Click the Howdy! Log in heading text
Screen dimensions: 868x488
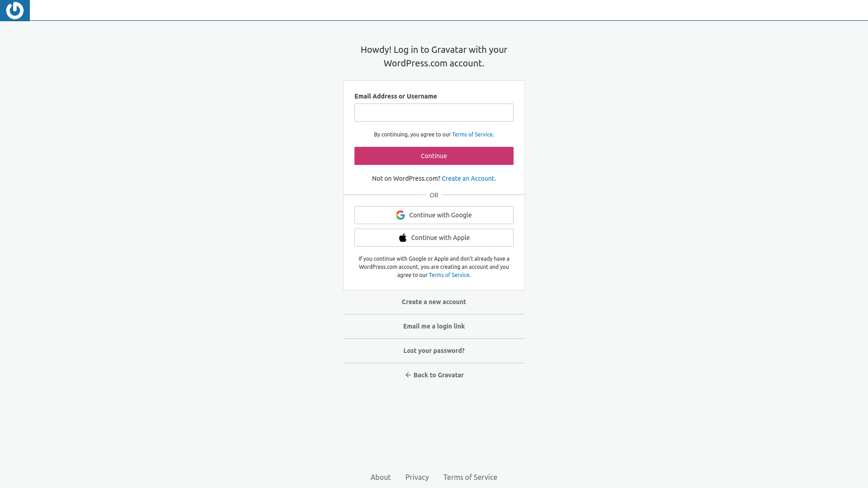[434, 56]
